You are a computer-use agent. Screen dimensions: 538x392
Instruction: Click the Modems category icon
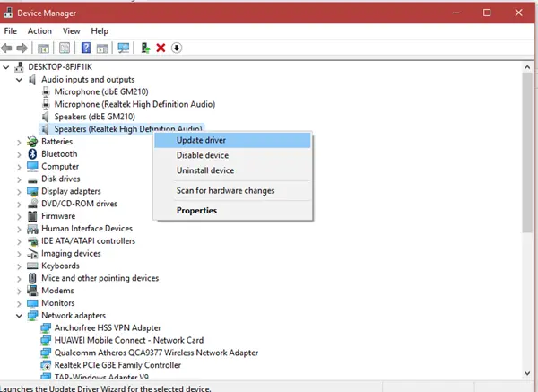click(x=32, y=291)
